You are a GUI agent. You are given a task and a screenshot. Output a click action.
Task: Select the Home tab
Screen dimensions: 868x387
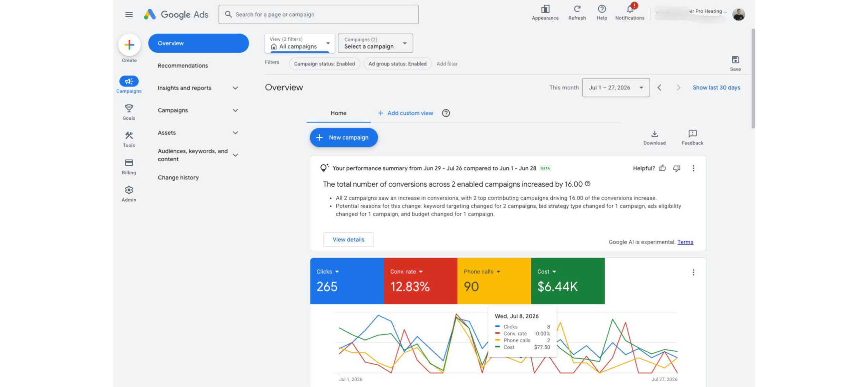pos(338,113)
